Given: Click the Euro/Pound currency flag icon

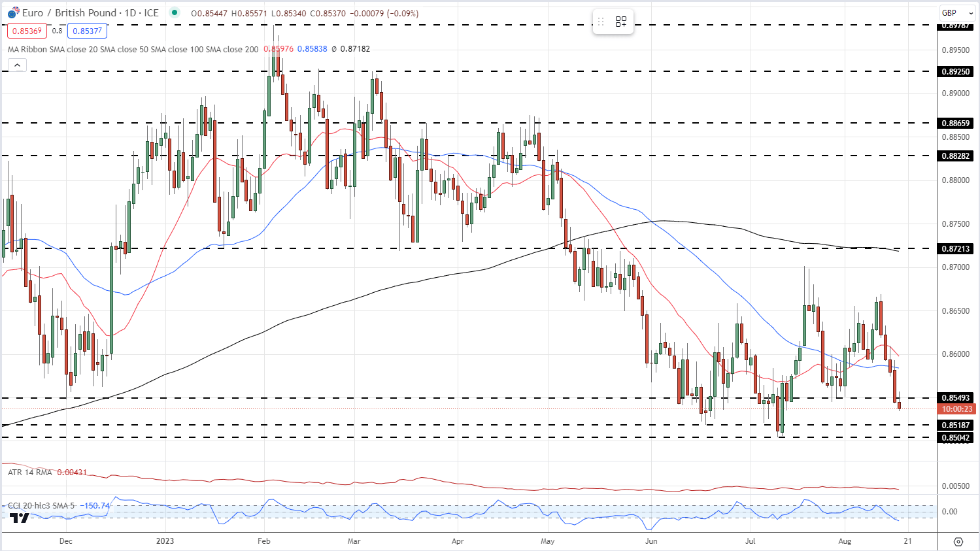Looking at the screenshot, I should pos(13,13).
